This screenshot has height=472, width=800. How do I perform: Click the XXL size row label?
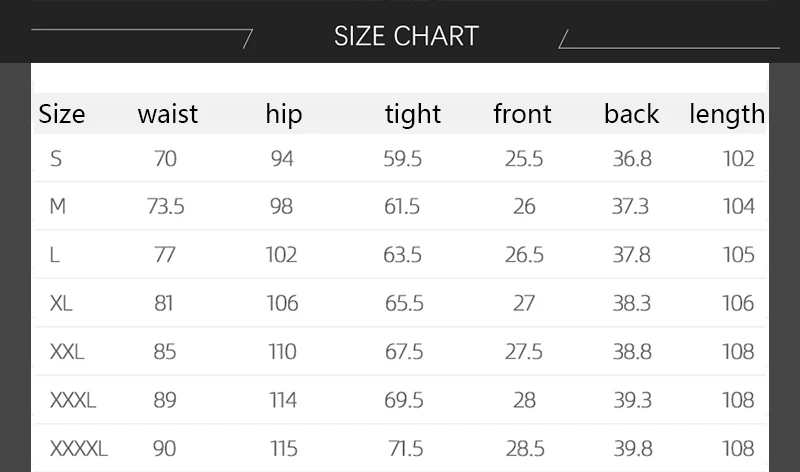coord(67,352)
